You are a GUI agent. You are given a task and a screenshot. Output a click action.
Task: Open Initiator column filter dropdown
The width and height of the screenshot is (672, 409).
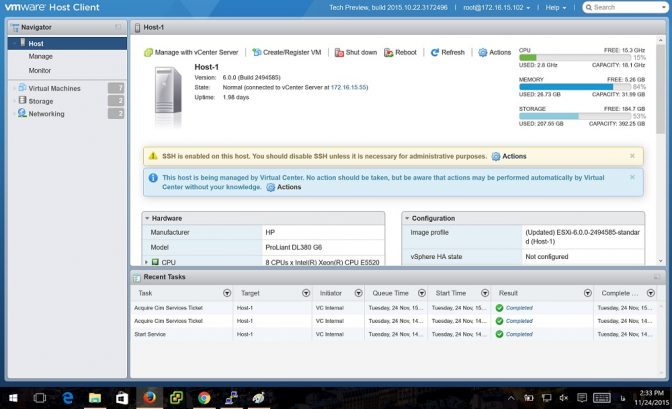[358, 293]
